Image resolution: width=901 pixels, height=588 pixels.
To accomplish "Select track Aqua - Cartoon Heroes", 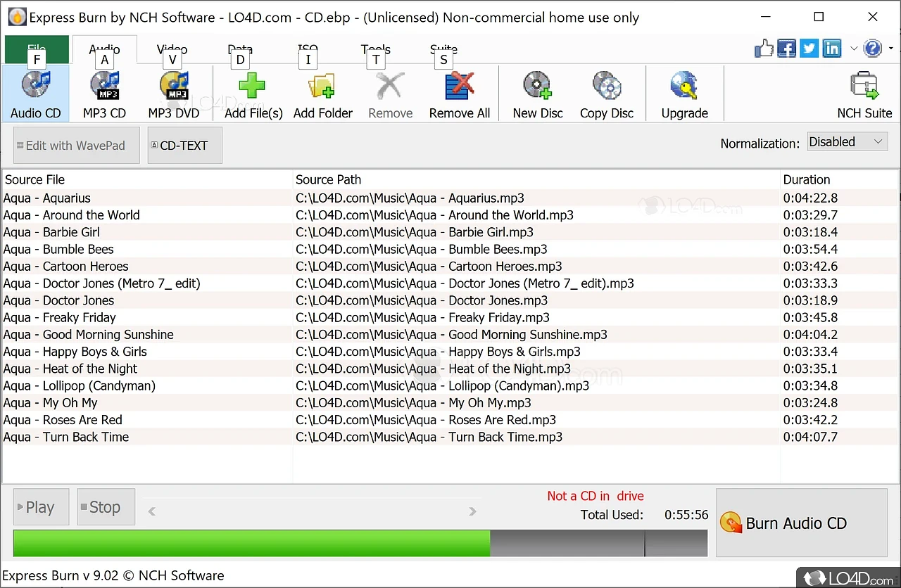I will [65, 267].
